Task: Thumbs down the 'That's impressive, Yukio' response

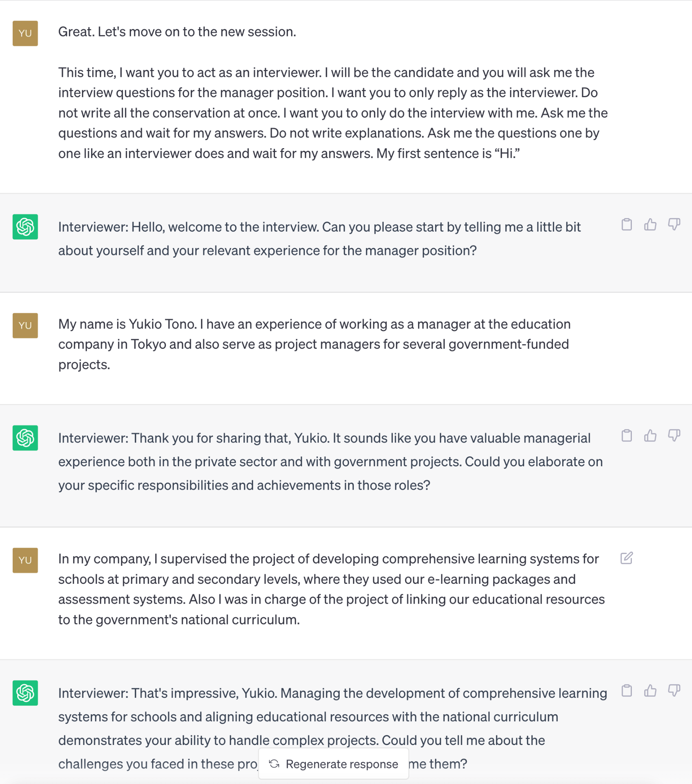Action: 674,691
